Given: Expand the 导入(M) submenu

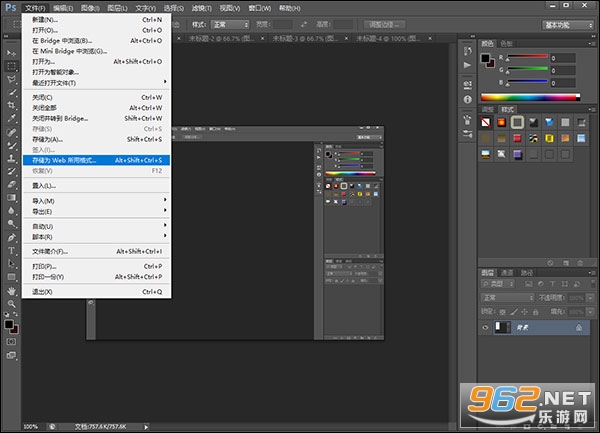Looking at the screenshot, I should [x=96, y=201].
